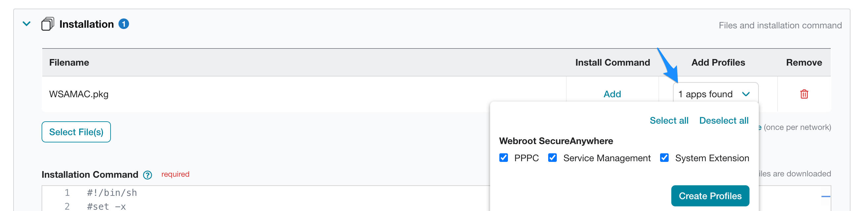Click Add under the Install Command column

[x=612, y=94]
